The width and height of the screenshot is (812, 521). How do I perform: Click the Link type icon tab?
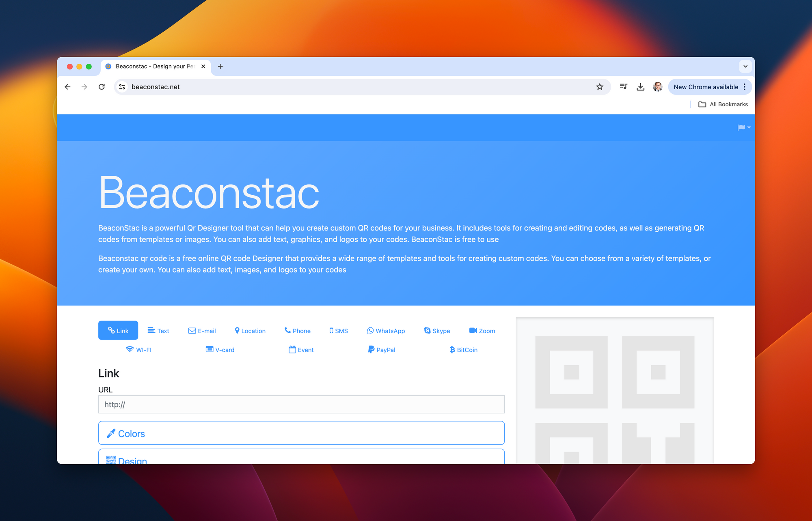tap(118, 331)
